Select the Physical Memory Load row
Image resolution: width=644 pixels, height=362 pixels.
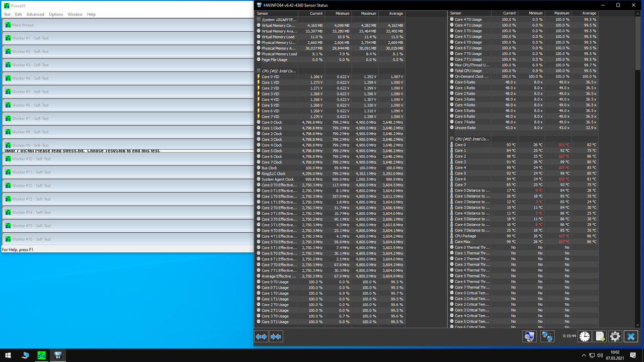[331, 54]
